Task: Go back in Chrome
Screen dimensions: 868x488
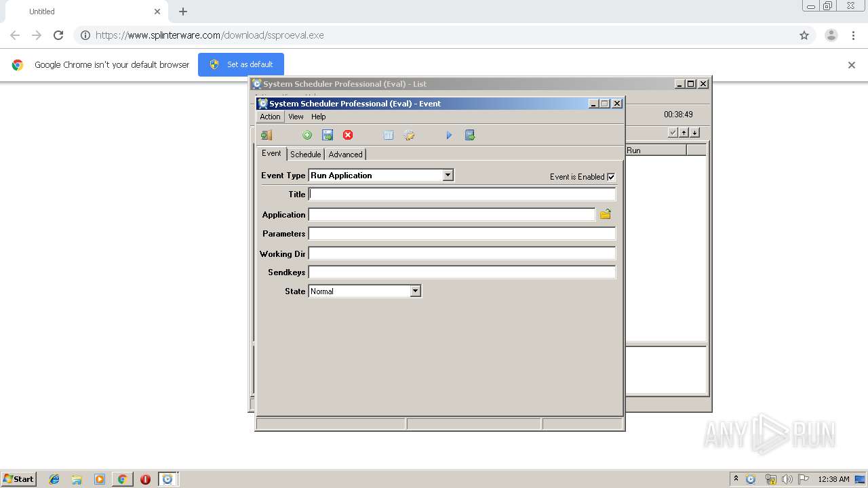Action: [15, 35]
